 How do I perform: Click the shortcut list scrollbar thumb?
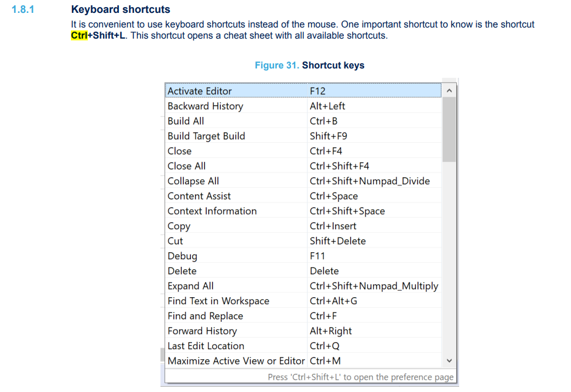449,129
